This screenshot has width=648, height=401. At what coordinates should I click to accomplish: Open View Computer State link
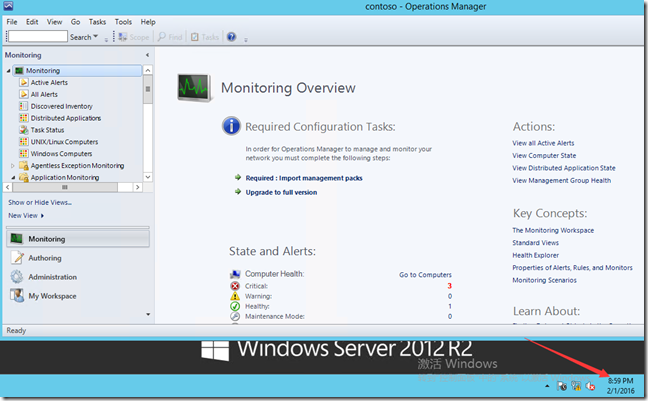[x=544, y=155]
